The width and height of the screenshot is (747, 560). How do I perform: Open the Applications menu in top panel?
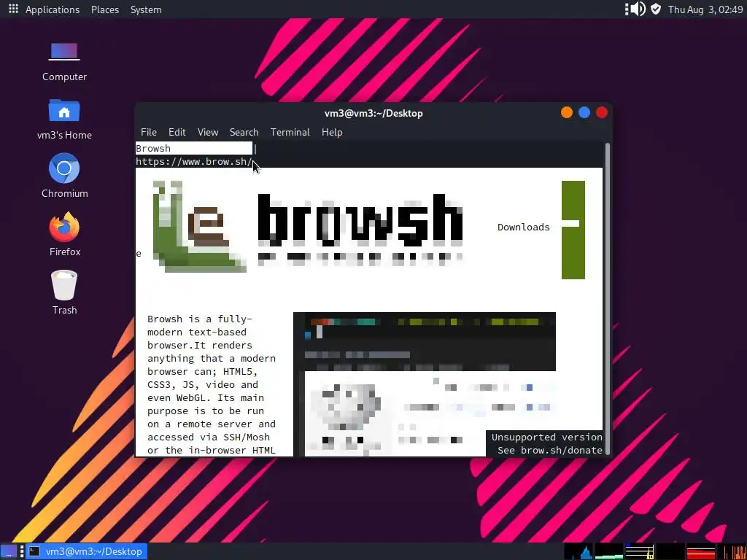53,9
